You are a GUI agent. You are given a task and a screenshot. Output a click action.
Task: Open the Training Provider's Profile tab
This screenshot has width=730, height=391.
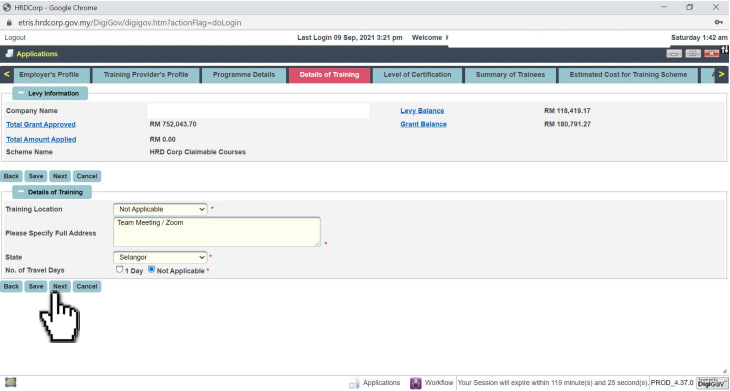146,74
